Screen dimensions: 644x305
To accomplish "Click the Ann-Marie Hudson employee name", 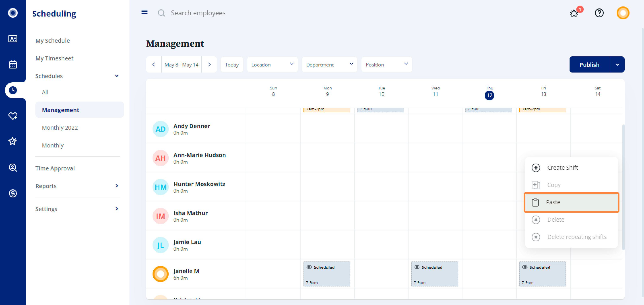I will (199, 155).
